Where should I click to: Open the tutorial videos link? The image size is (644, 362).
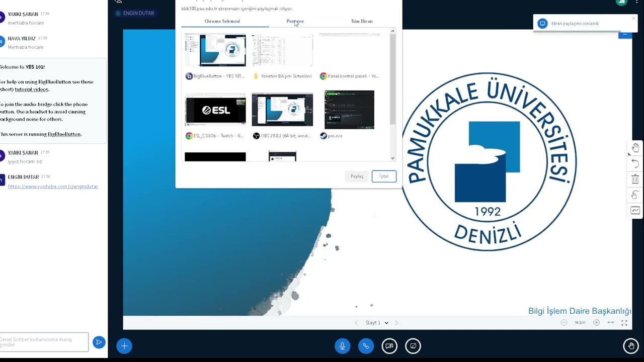[x=31, y=89]
